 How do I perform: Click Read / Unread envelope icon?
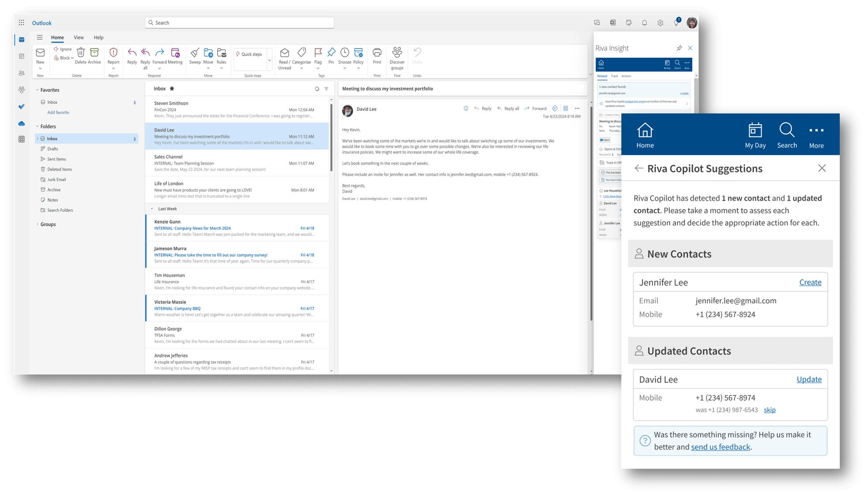click(x=285, y=53)
